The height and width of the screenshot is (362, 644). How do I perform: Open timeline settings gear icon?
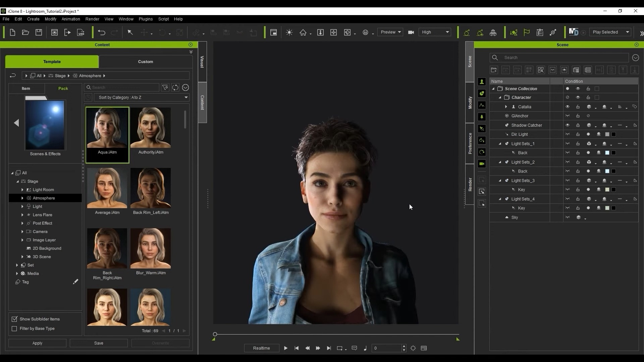(x=413, y=348)
